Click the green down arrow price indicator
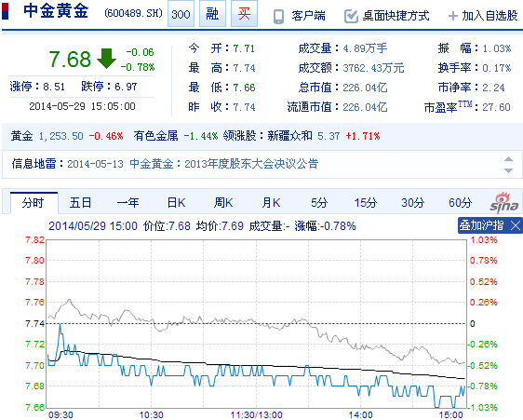 (x=106, y=59)
